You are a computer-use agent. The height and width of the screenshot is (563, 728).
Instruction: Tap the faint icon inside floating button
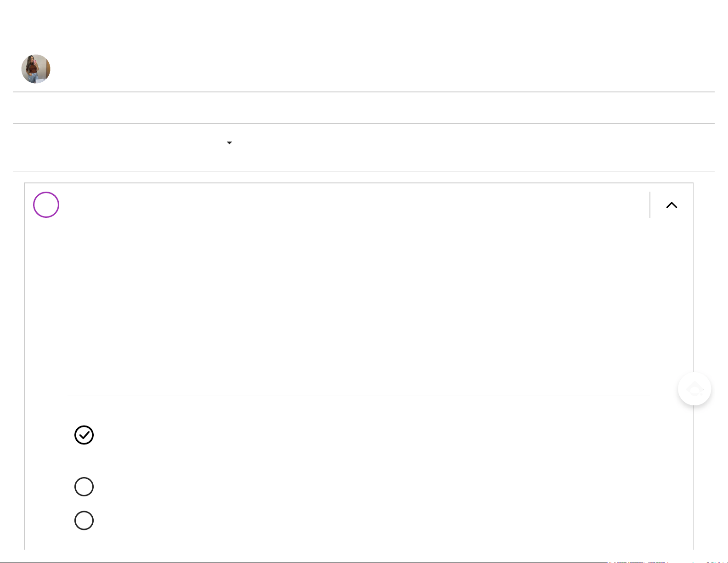(694, 389)
